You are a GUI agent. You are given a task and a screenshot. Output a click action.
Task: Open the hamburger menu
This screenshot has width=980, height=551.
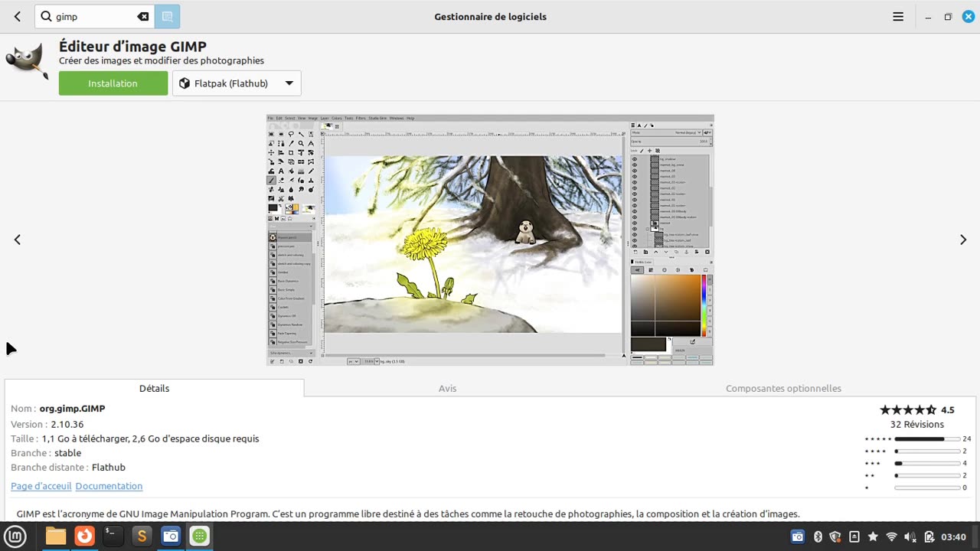[898, 16]
